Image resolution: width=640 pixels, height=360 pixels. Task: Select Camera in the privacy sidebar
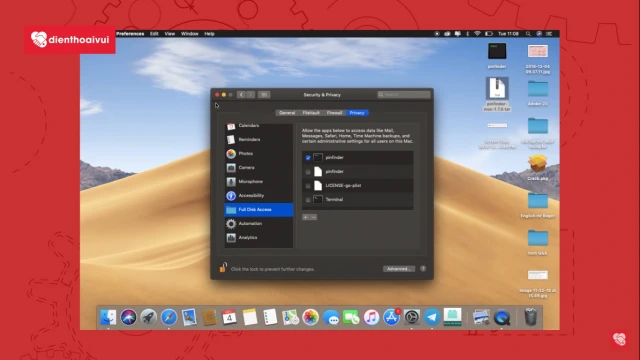pyautogui.click(x=258, y=167)
